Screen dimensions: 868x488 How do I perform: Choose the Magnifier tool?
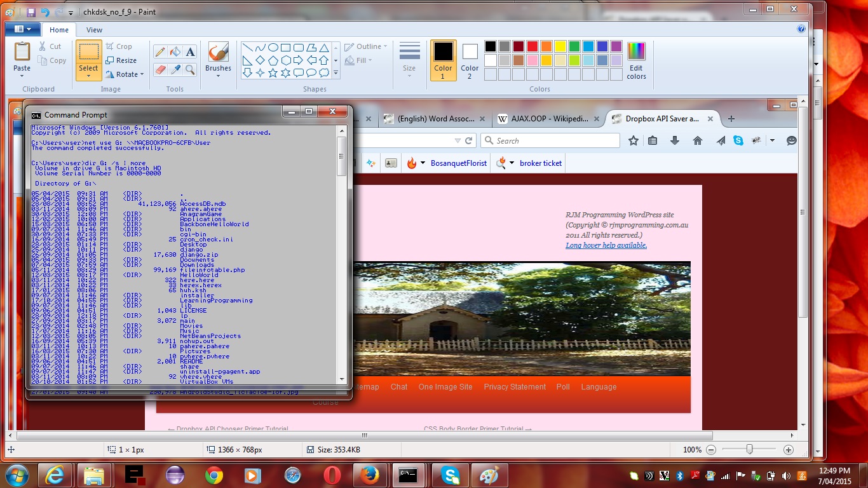point(190,69)
